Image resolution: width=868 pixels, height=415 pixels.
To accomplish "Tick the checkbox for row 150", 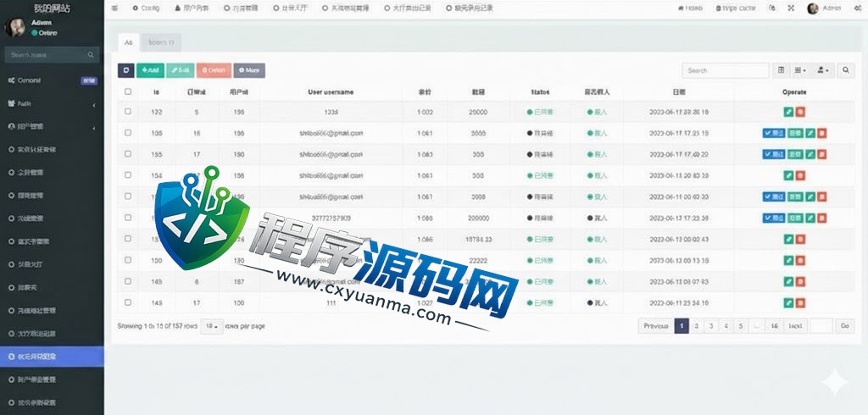I will (x=128, y=260).
